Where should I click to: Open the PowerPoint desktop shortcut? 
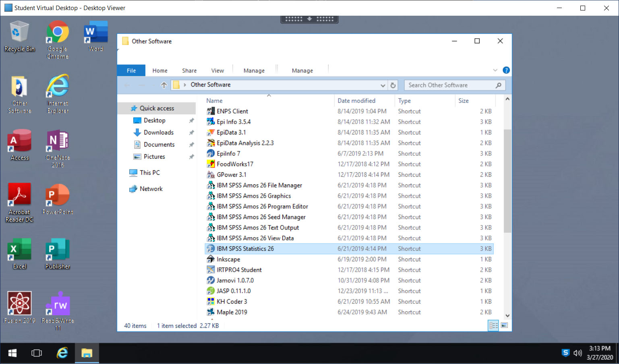point(58,199)
